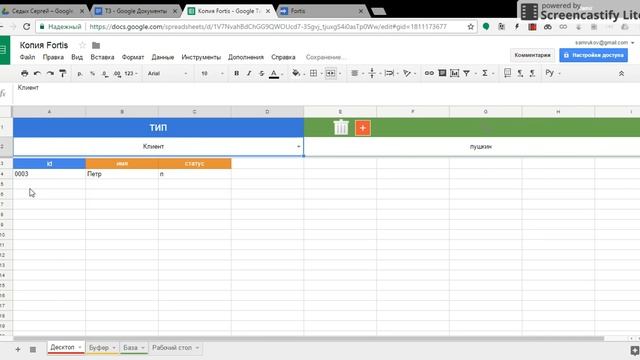Screen dimensions: 640x360
Task: Add a new sheet with plus
Action: point(18,349)
